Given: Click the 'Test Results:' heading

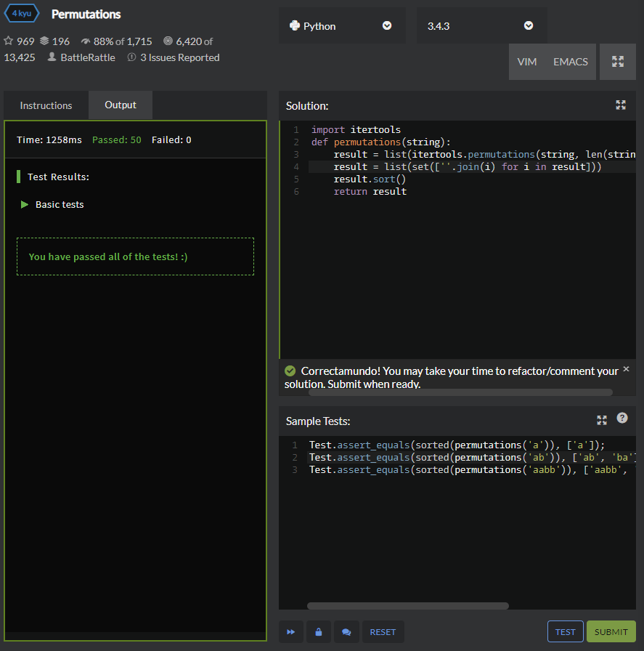Looking at the screenshot, I should coord(58,177).
